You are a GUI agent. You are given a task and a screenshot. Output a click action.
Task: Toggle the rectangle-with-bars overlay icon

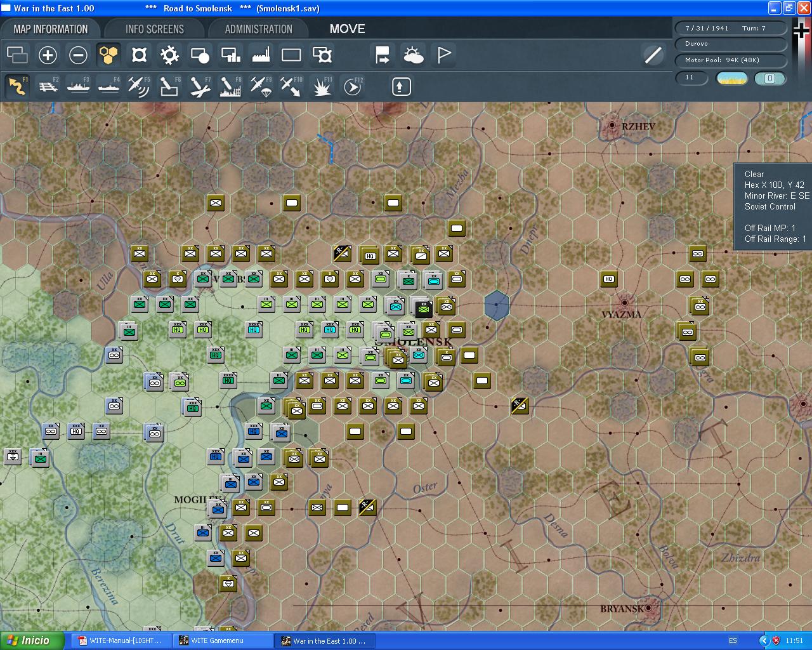(230, 55)
